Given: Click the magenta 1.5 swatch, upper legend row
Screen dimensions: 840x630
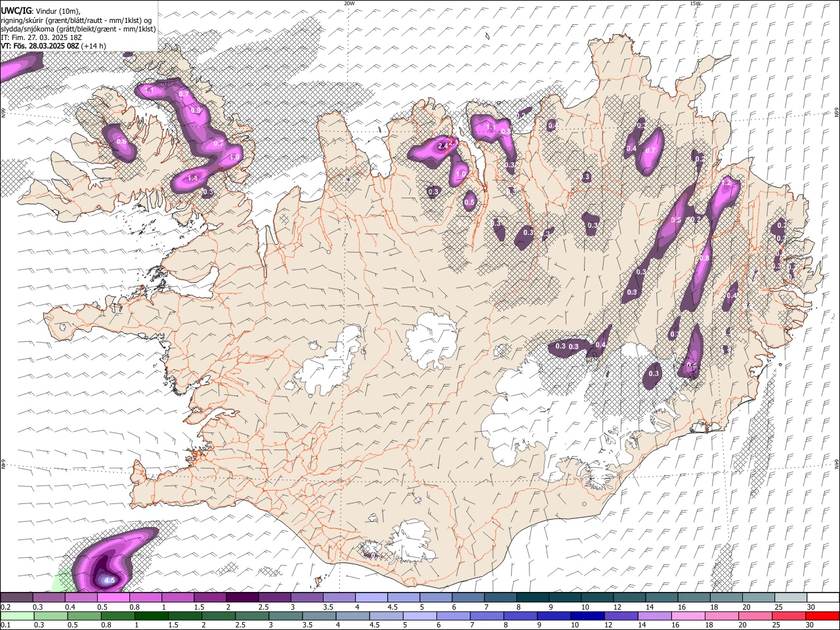Looking at the screenshot, I should pyautogui.click(x=210, y=597).
